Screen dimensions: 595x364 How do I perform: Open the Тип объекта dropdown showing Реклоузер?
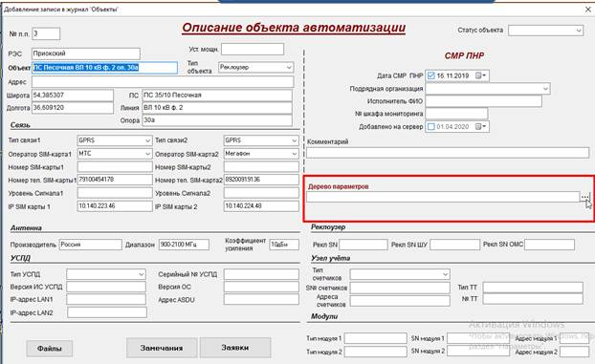(289, 67)
